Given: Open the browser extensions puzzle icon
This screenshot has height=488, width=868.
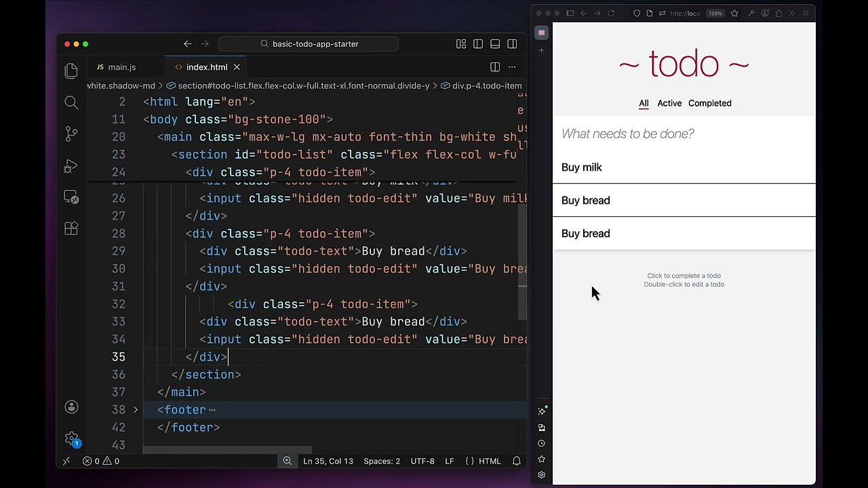Looking at the screenshot, I should [778, 14].
